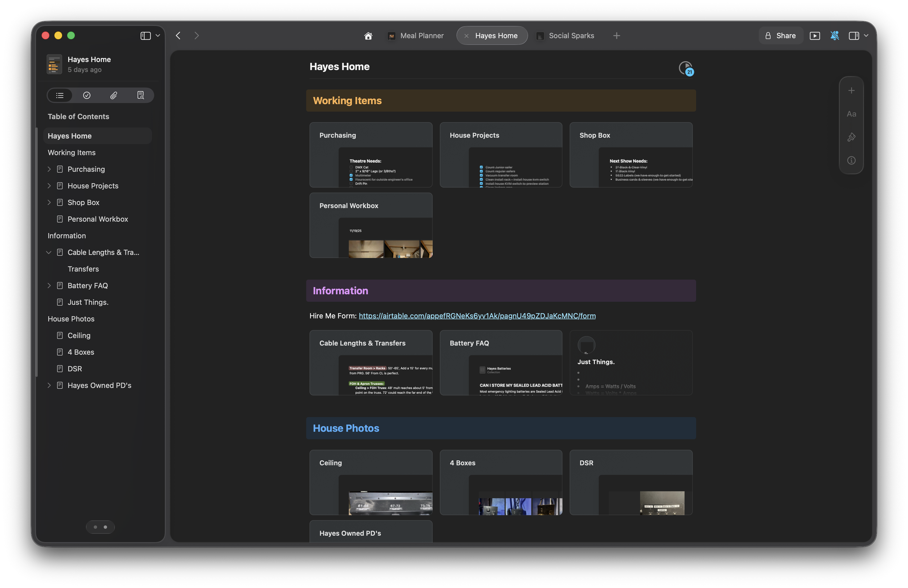Image resolution: width=908 pixels, height=588 pixels.
Task: Open Aa text style options
Action: click(x=851, y=114)
